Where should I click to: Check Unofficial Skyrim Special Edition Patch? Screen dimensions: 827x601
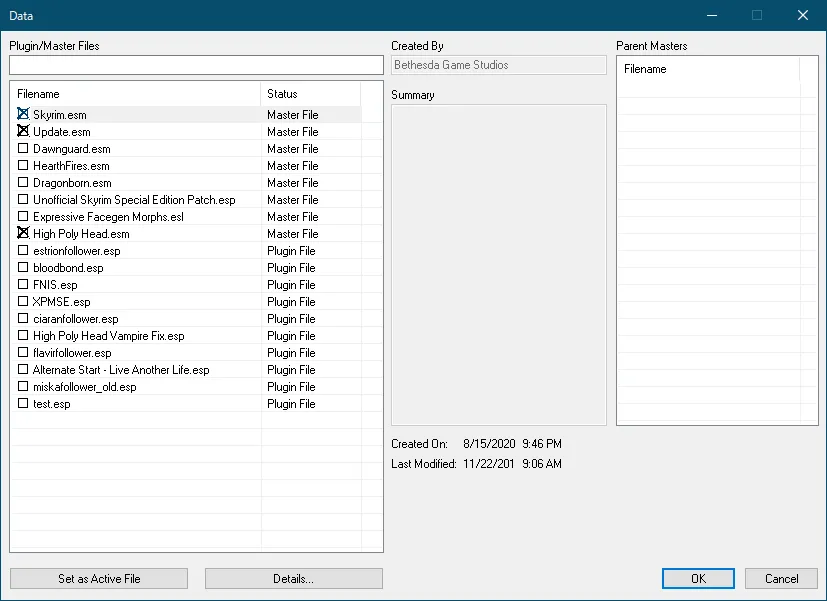click(23, 200)
